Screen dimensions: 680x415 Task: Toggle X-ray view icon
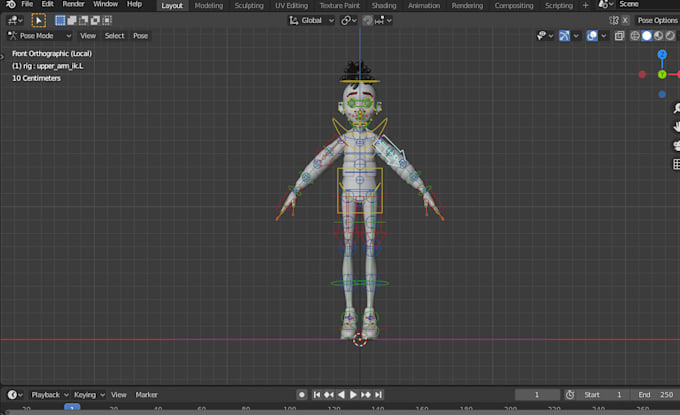coord(619,36)
